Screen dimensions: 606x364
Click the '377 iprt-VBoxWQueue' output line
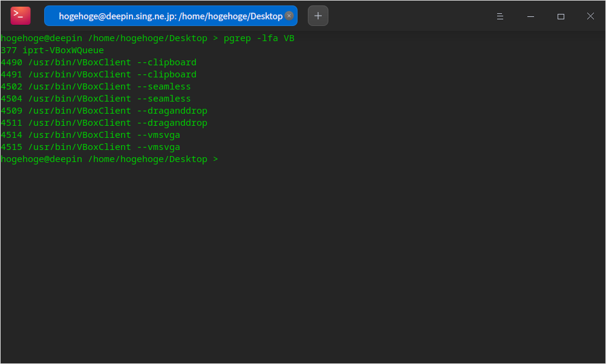52,50
